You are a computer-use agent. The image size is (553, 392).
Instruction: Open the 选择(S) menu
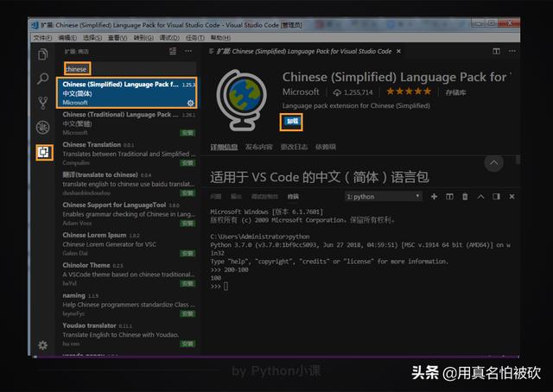click(x=92, y=38)
